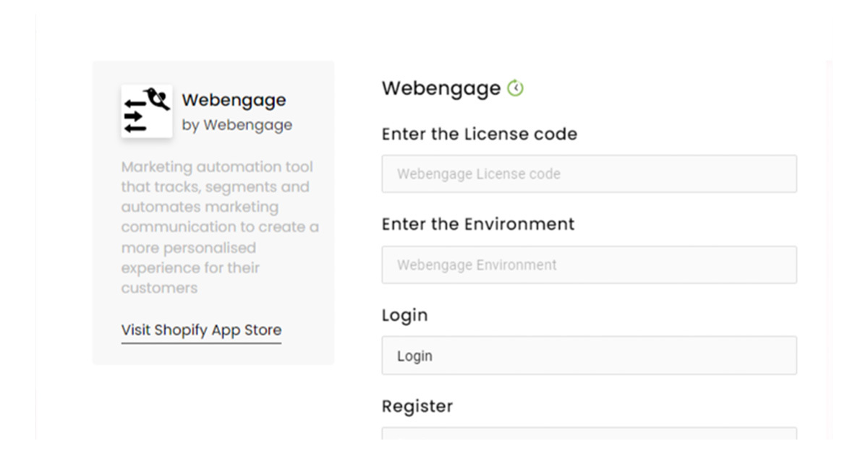Select the Webengage app name in card
The width and height of the screenshot is (868, 454).
point(234,100)
